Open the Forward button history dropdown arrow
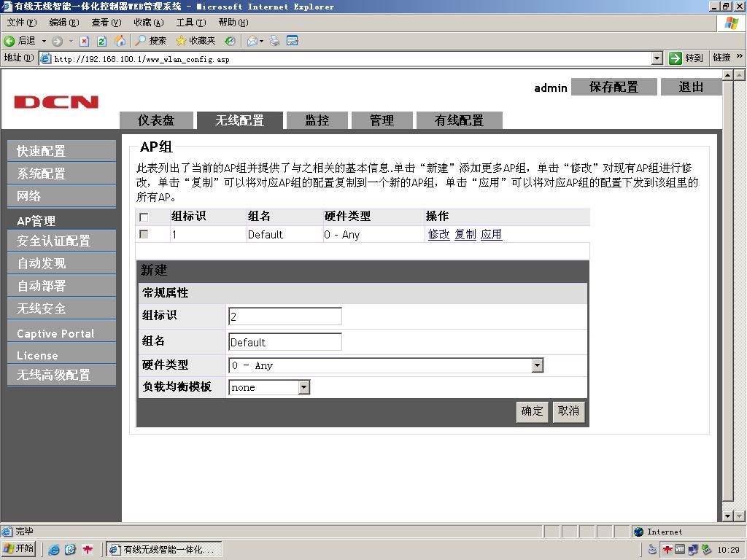747x560 pixels. (x=71, y=41)
